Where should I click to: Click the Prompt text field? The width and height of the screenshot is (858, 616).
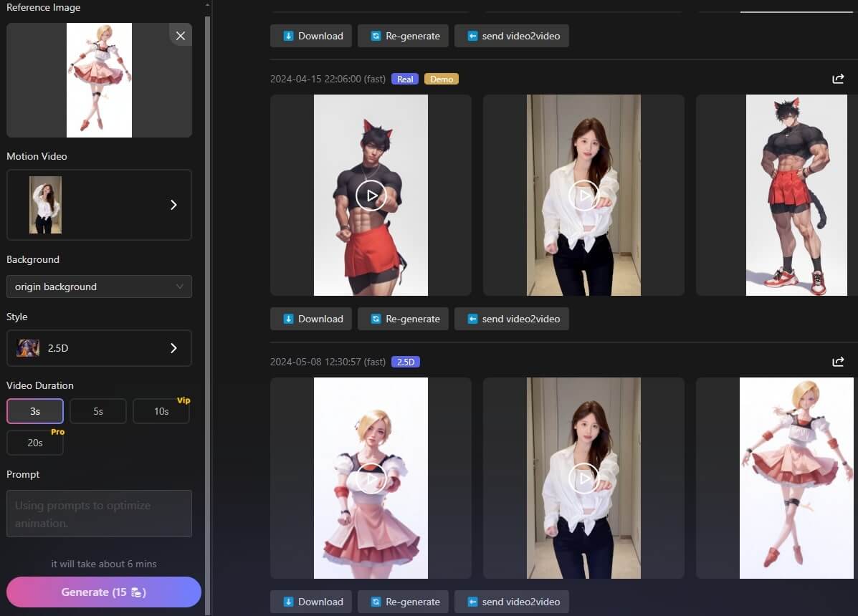pyautogui.click(x=99, y=514)
